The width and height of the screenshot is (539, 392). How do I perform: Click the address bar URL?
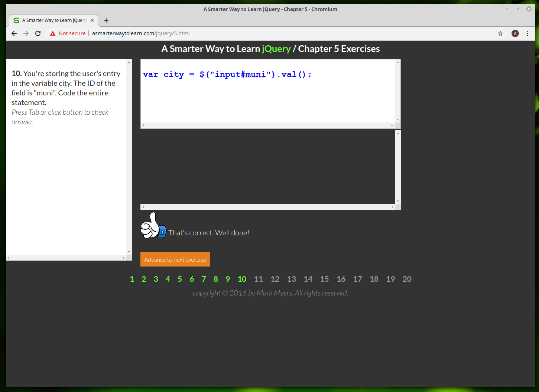141,33
